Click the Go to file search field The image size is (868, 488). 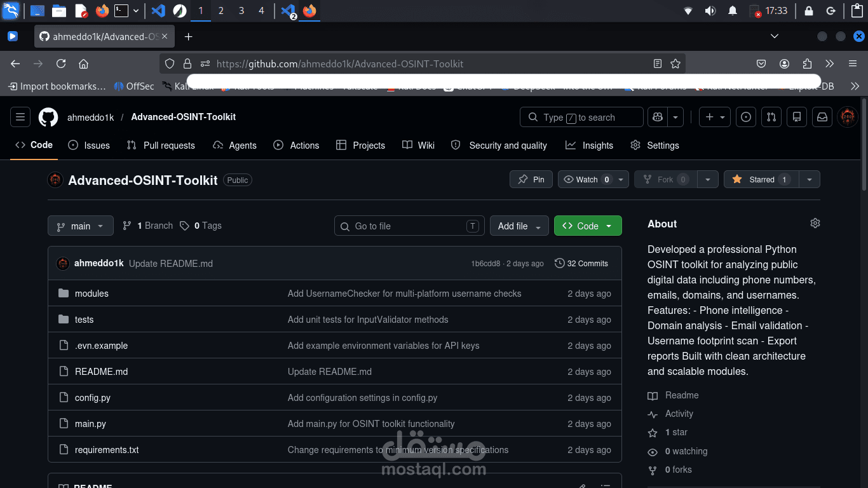409,226
